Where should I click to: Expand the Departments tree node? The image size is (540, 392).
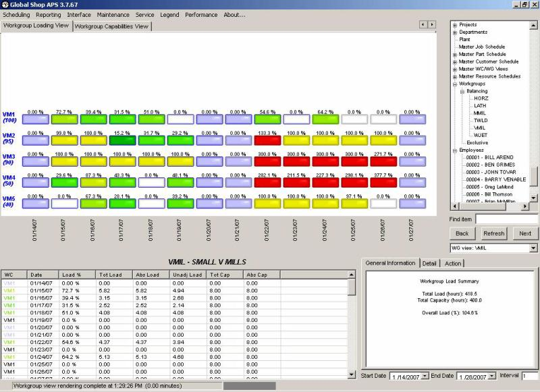pyautogui.click(x=455, y=32)
